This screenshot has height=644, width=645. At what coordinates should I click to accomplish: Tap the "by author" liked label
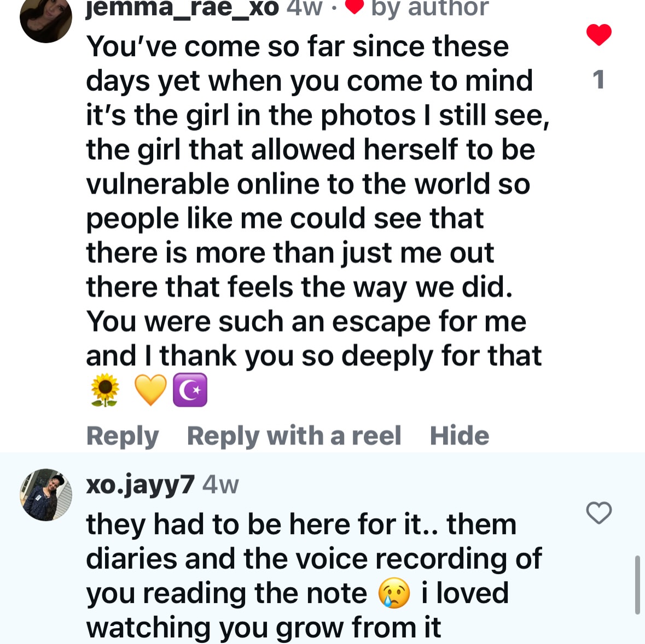point(429,8)
